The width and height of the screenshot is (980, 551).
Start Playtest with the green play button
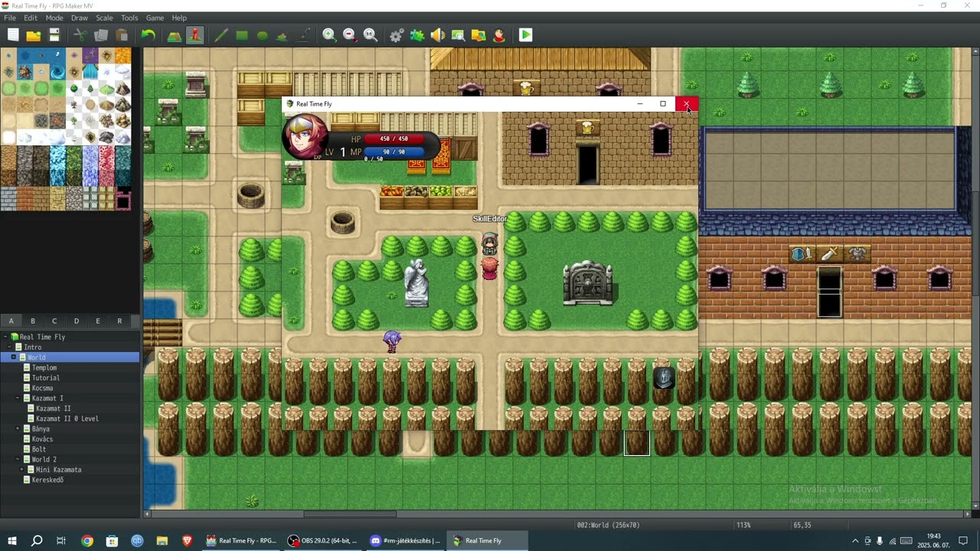coord(526,35)
